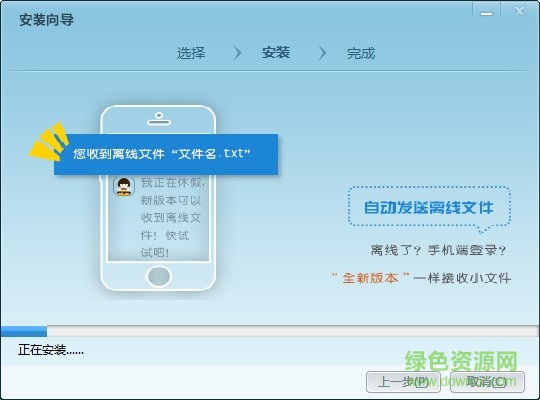Viewport: 540px width, 400px height.
Task: Click the 安装向导 window title
Action: [46, 20]
